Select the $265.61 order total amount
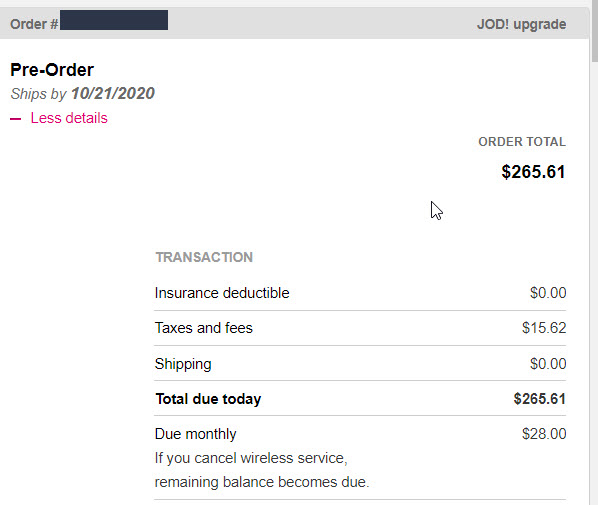The image size is (598, 505). tap(533, 172)
